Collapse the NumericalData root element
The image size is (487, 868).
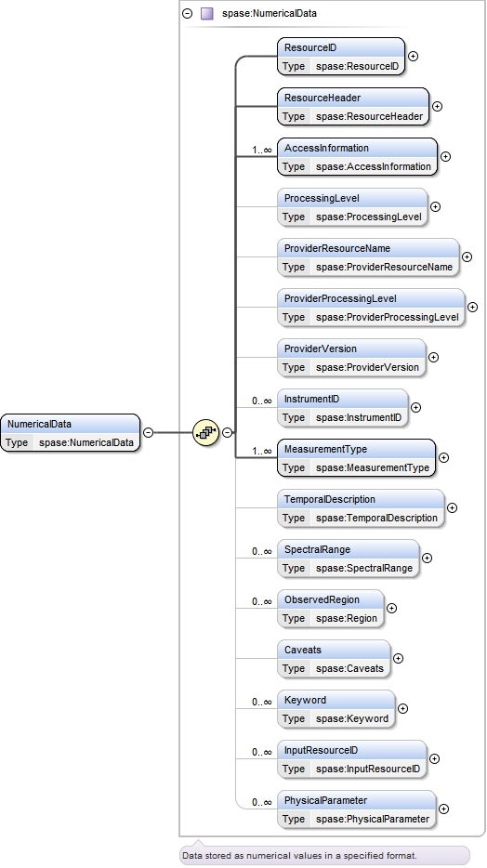(x=149, y=432)
